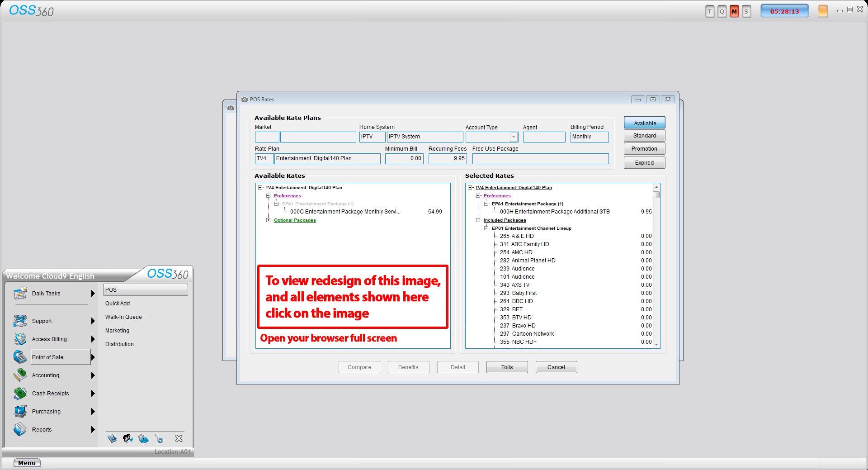Click the Q button in top toolbar
The height and width of the screenshot is (470, 868).
click(x=722, y=12)
